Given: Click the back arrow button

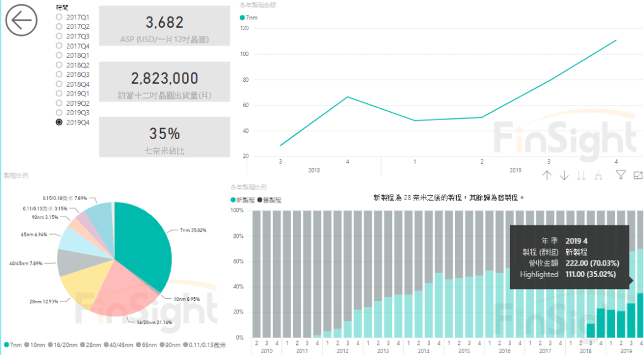Looking at the screenshot, I should pyautogui.click(x=22, y=21).
